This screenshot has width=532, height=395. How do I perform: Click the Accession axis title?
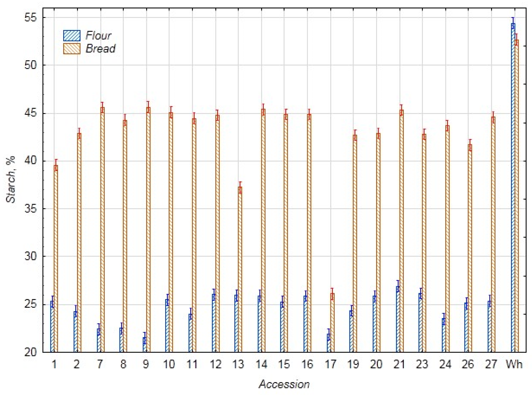coord(284,384)
